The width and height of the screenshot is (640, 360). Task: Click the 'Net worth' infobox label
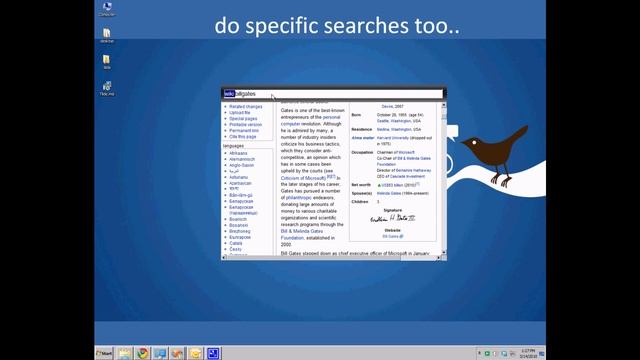pyautogui.click(x=361, y=185)
